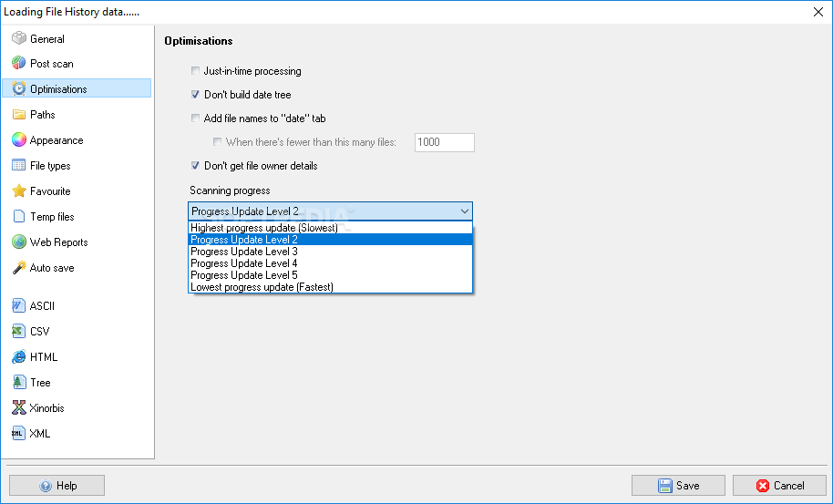
Task: Select Progress Update Level 5 option
Action: (331, 275)
